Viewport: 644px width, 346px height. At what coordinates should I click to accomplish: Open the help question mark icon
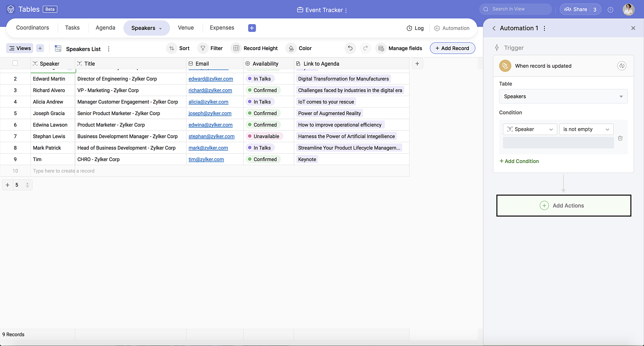pyautogui.click(x=610, y=10)
